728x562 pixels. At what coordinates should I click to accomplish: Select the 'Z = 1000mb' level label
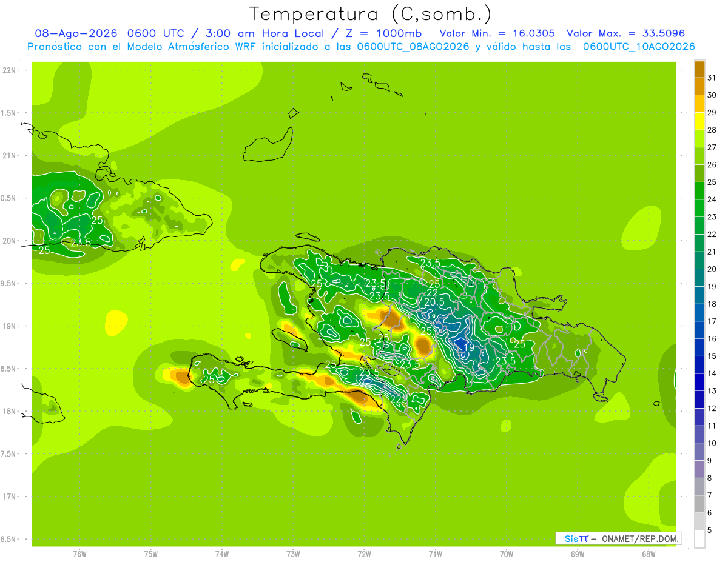(383, 33)
